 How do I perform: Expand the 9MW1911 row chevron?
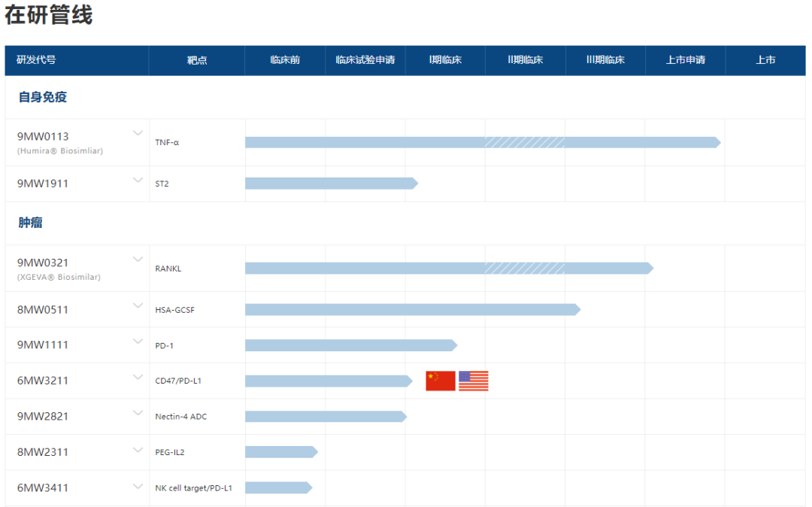point(138,181)
